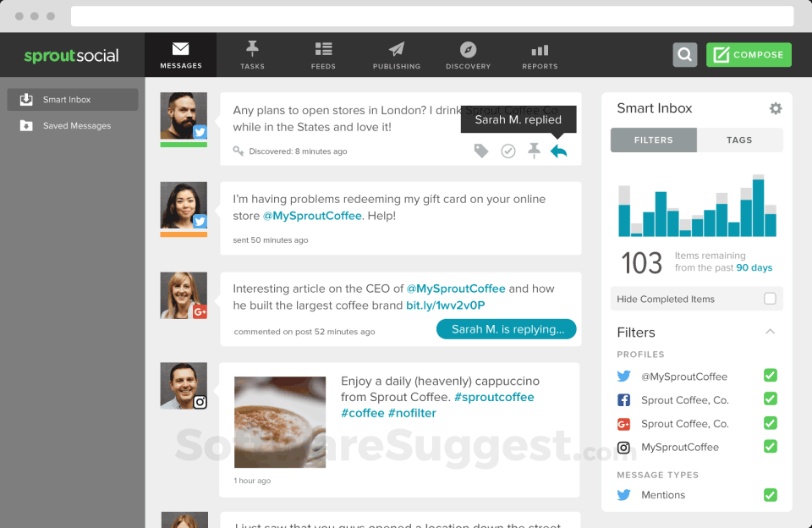Open the Discovery section
This screenshot has width=812, height=528.
click(x=468, y=53)
